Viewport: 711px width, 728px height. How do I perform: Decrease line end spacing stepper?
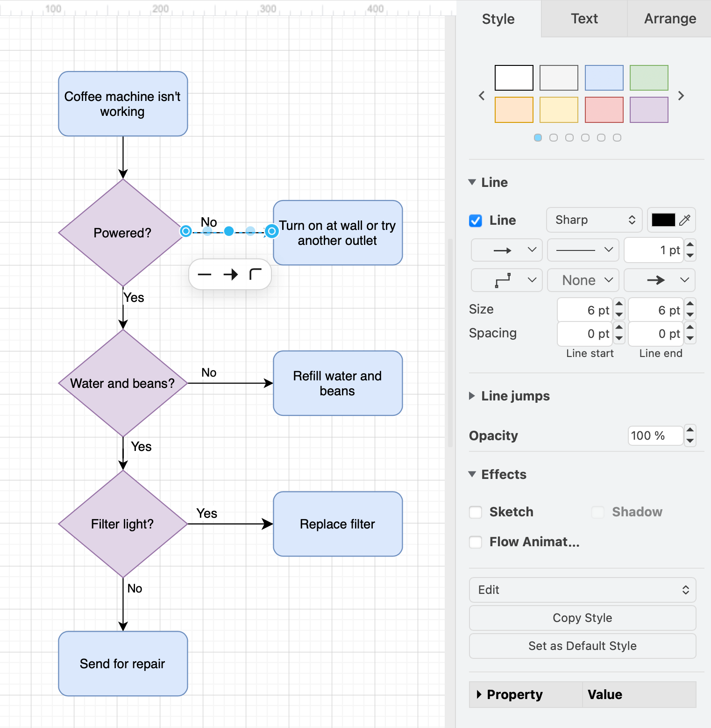[x=690, y=339]
